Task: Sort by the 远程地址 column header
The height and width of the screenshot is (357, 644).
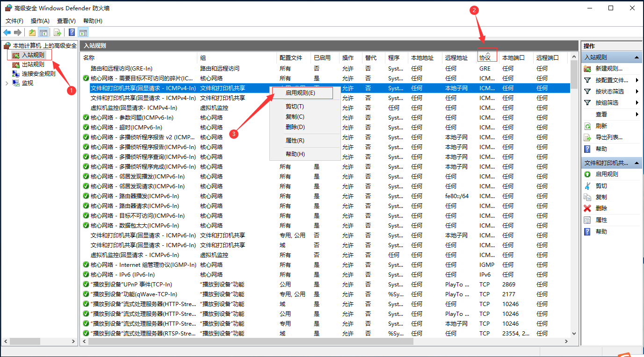Action: (x=460, y=58)
